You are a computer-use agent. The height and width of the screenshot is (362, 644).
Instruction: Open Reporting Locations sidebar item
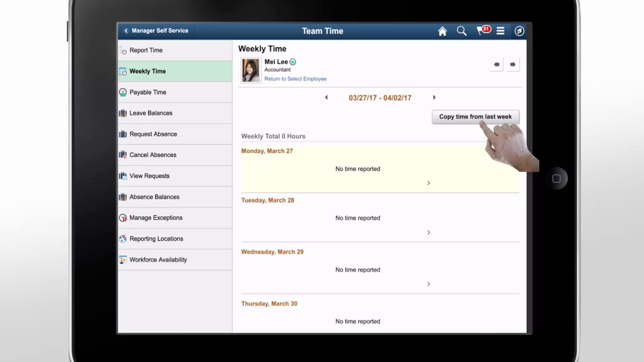[x=175, y=239]
